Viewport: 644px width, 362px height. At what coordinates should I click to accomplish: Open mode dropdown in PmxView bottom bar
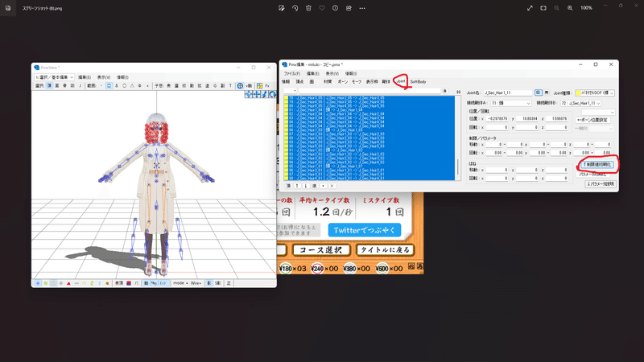click(x=180, y=283)
